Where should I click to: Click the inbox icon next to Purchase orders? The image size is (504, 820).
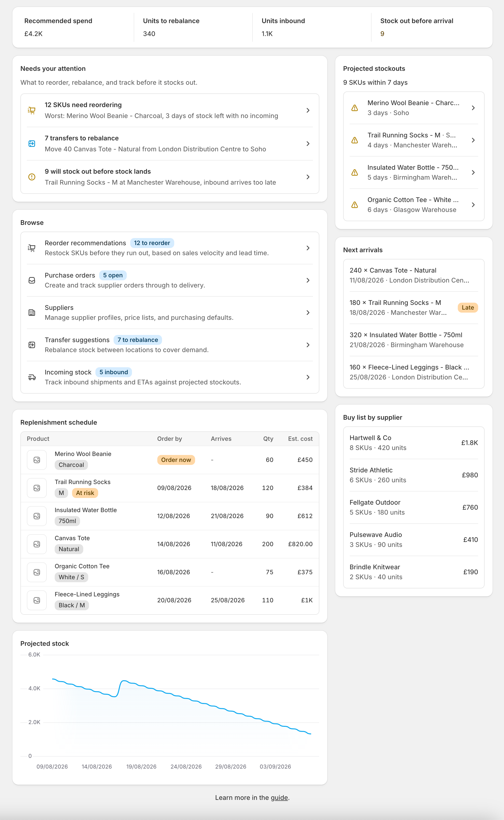32,280
